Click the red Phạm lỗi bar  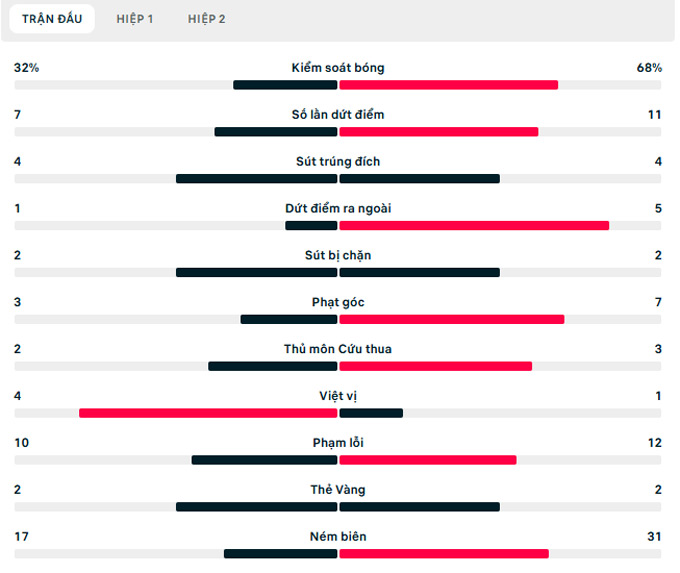point(428,460)
